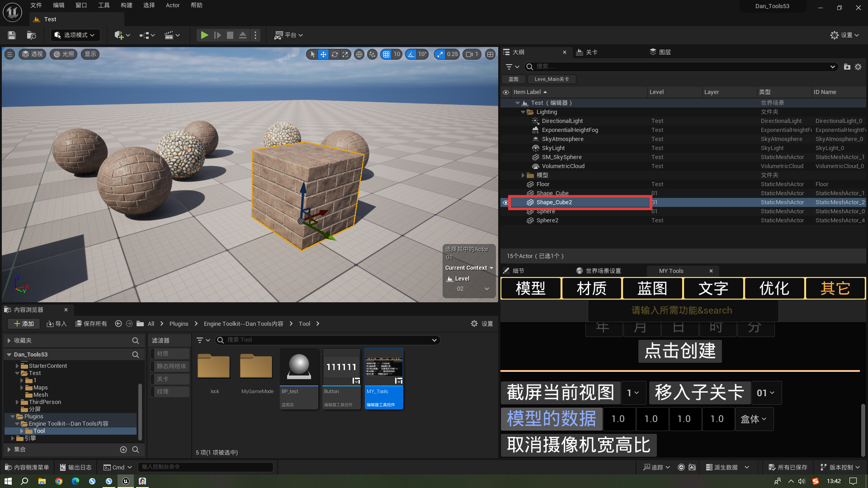Open the 设置 settings menu in top toolbar
Image resolution: width=868 pixels, height=488 pixels.
[x=845, y=35]
